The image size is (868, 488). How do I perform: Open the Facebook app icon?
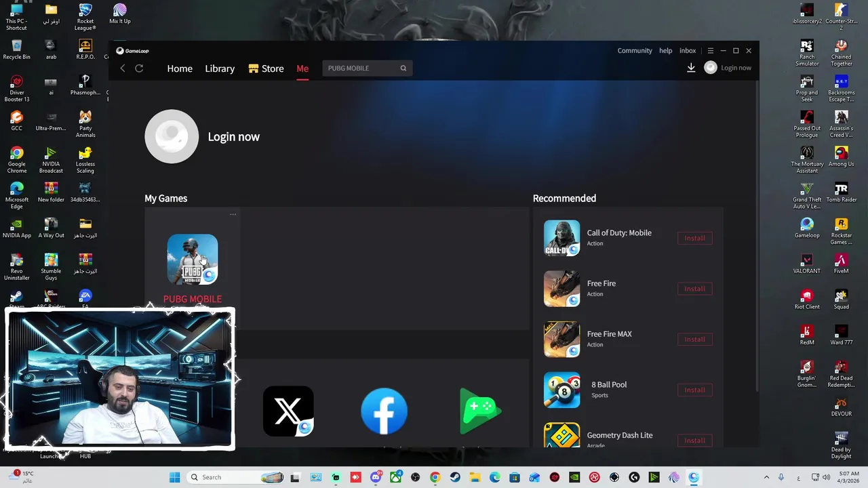pyautogui.click(x=384, y=411)
